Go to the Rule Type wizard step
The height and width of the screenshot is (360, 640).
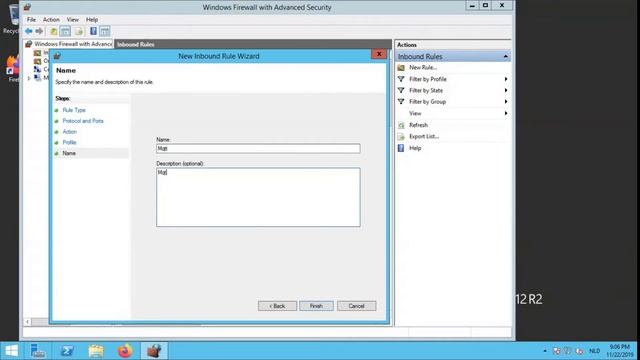pos(74,110)
